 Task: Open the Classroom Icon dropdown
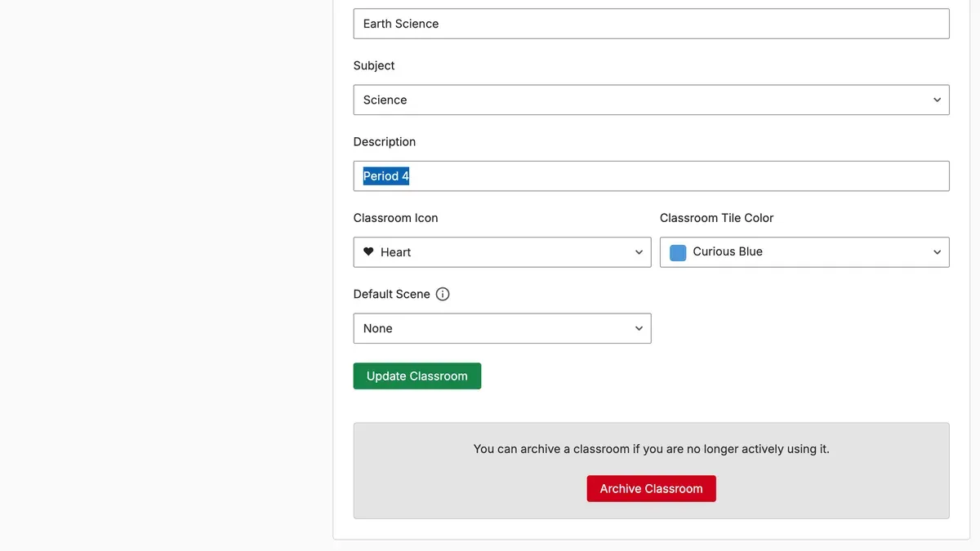tap(502, 252)
